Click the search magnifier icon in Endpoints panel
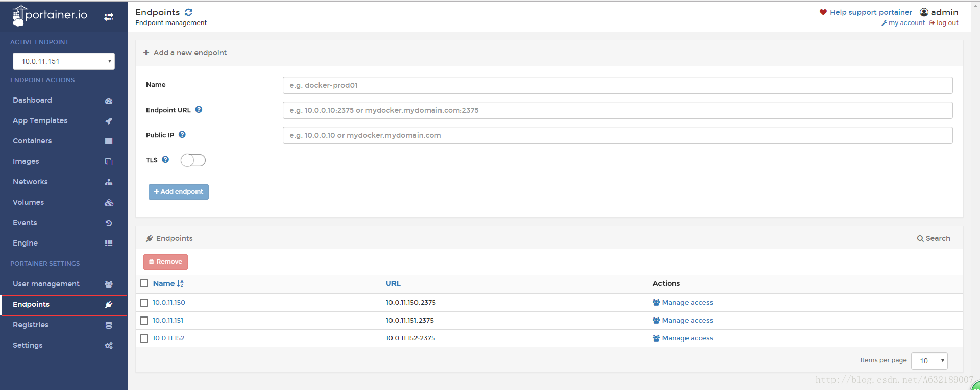The image size is (980, 390). 920,238
